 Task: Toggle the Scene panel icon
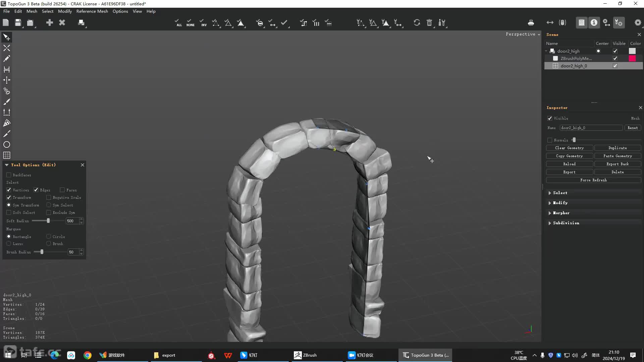[581, 22]
